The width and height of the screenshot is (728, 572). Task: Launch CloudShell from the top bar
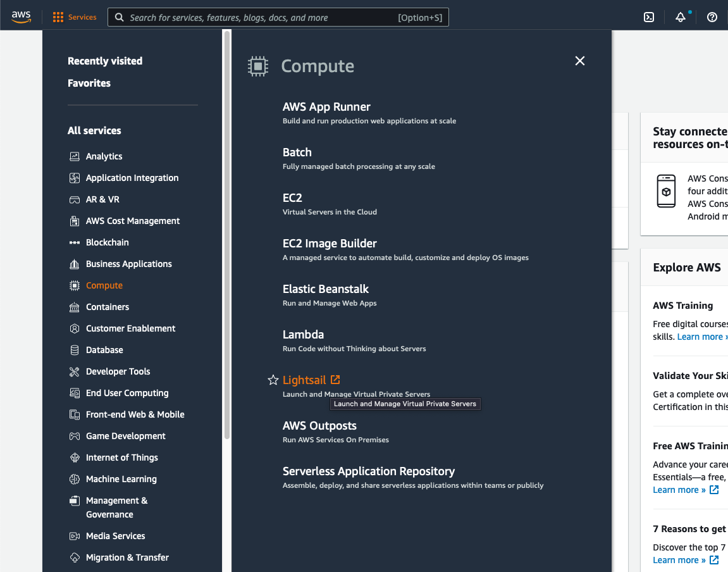pyautogui.click(x=648, y=17)
